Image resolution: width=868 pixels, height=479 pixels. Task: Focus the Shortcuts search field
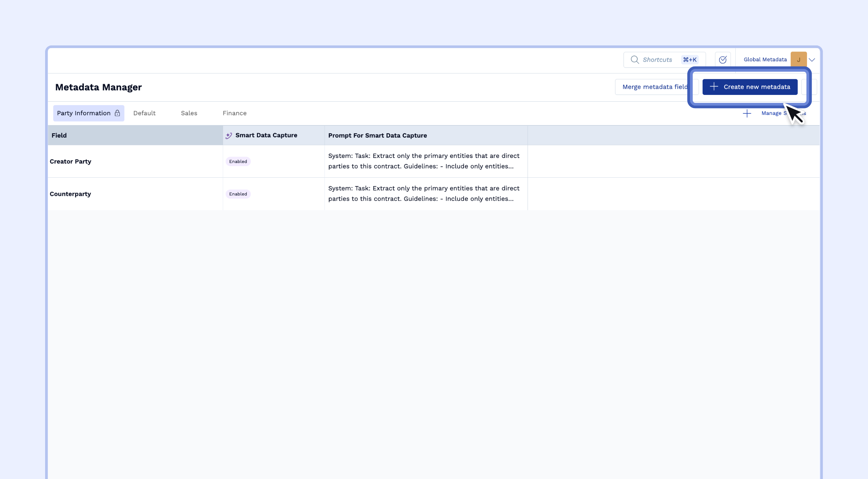coord(657,60)
